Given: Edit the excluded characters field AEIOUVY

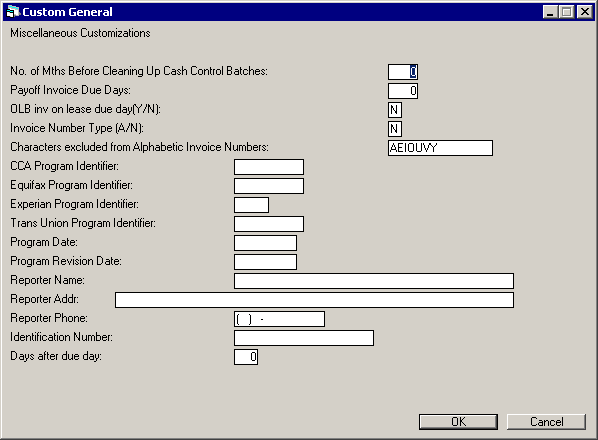Looking at the screenshot, I should (440, 148).
